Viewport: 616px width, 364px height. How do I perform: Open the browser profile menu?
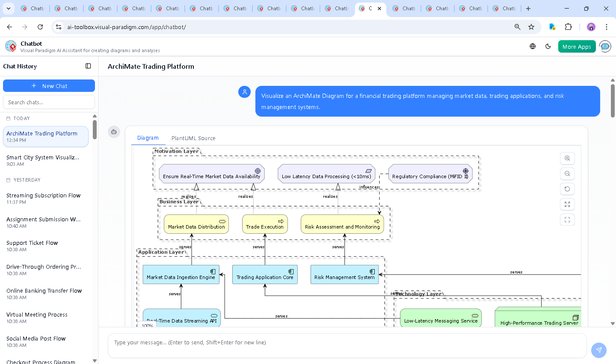tap(591, 26)
